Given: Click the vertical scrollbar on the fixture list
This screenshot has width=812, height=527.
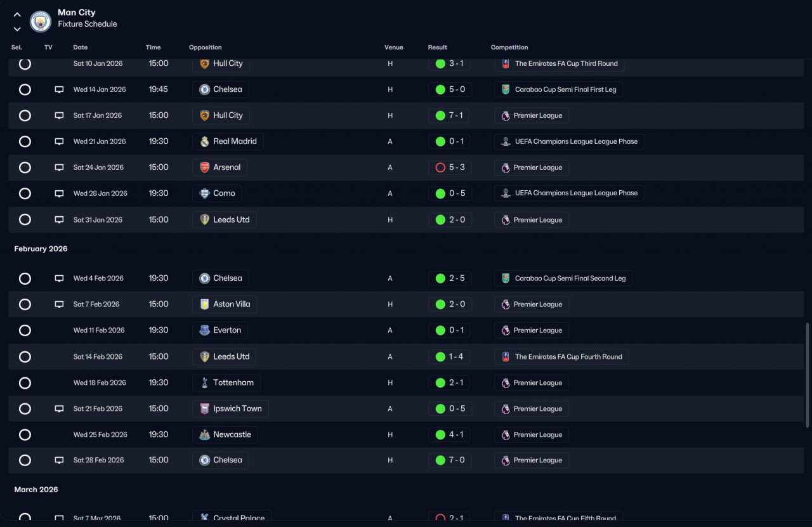Looking at the screenshot, I should 807,374.
